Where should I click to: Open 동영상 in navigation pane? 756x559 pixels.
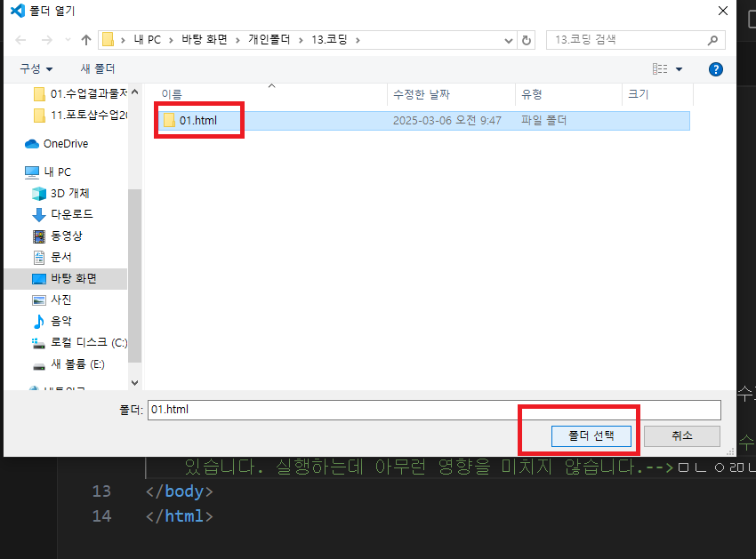pos(58,236)
